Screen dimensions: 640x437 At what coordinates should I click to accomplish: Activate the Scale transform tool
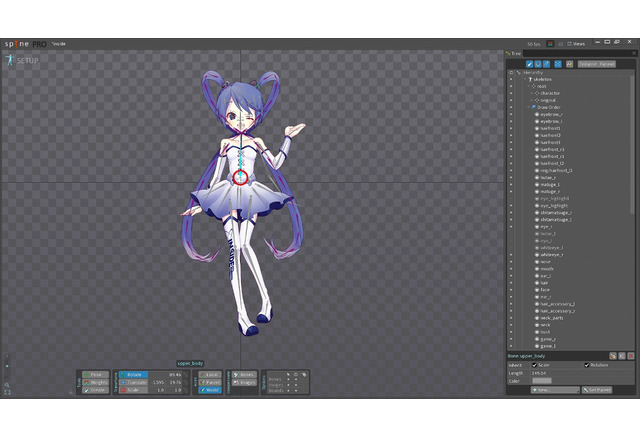tap(133, 390)
